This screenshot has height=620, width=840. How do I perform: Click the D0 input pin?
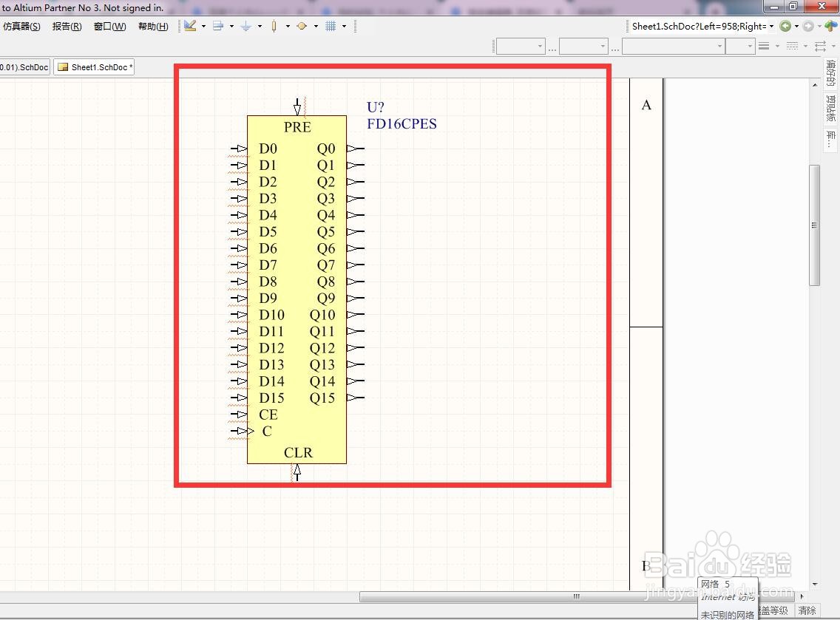pos(239,149)
